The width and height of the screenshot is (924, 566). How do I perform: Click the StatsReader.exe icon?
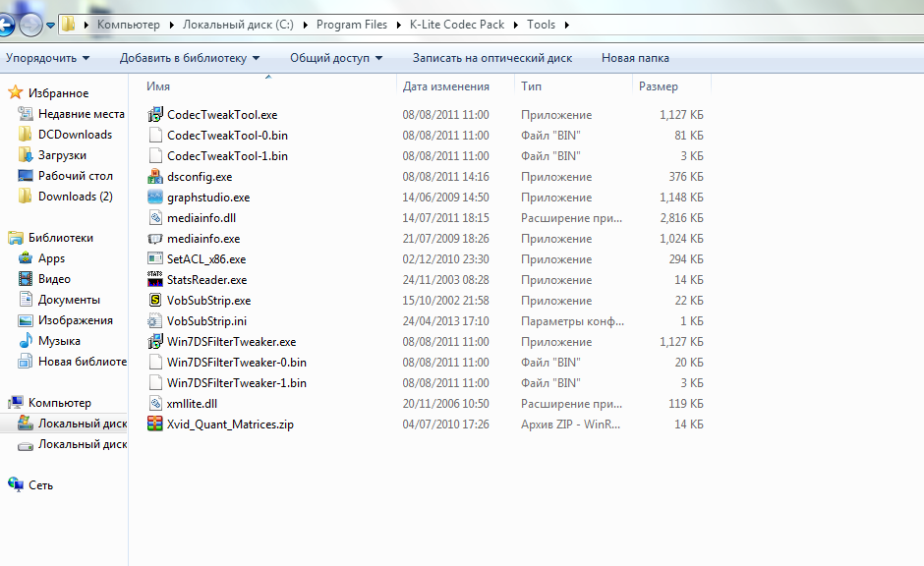coord(154,280)
